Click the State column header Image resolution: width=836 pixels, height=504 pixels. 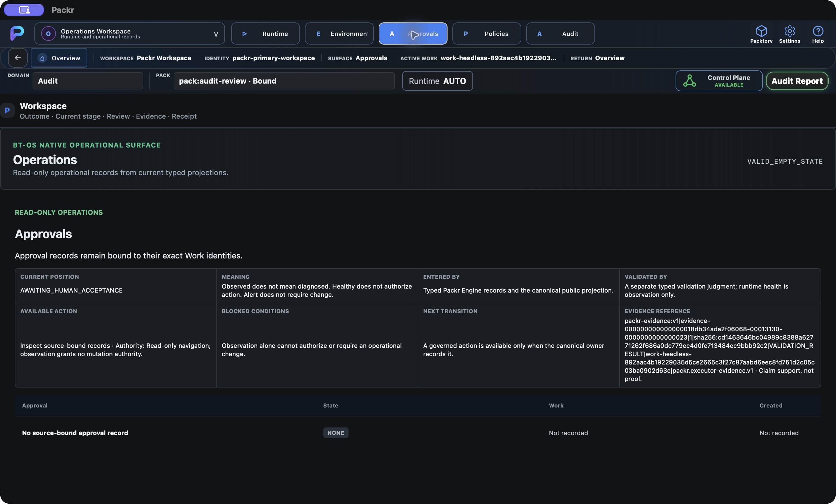pos(330,405)
